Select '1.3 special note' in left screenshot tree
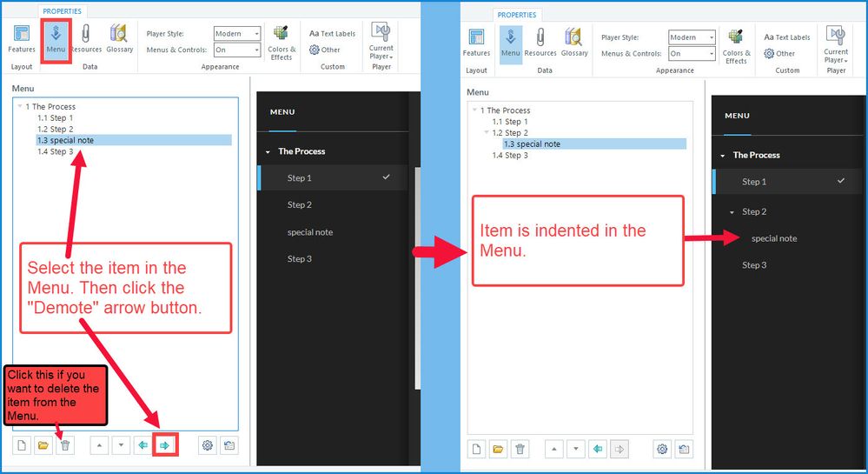This screenshot has height=474, width=868. point(134,140)
